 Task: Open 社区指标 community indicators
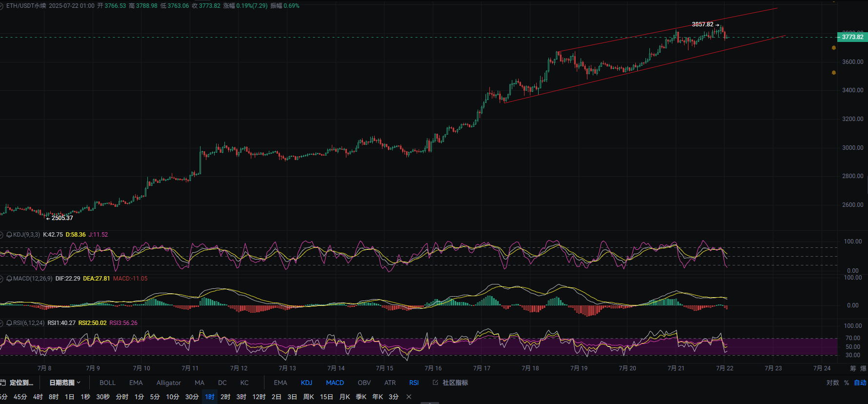(455, 383)
